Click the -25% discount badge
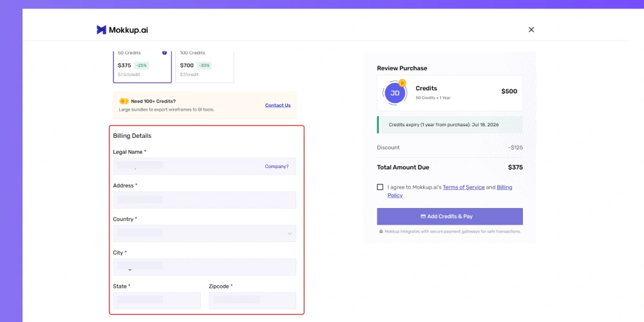 pos(142,65)
